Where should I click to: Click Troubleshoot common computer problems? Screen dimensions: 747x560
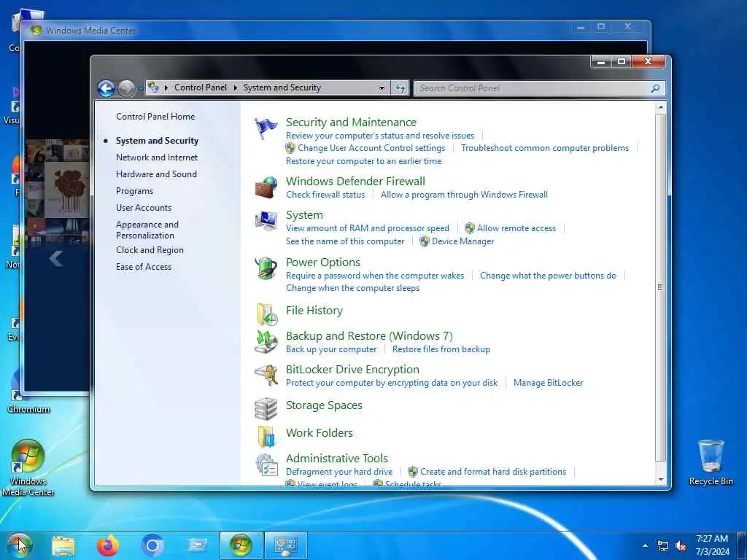click(x=544, y=148)
